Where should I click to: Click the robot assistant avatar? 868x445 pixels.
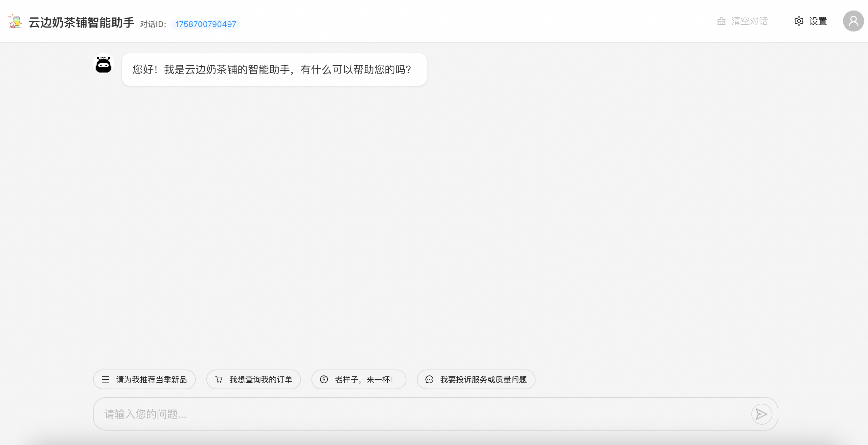(103, 64)
